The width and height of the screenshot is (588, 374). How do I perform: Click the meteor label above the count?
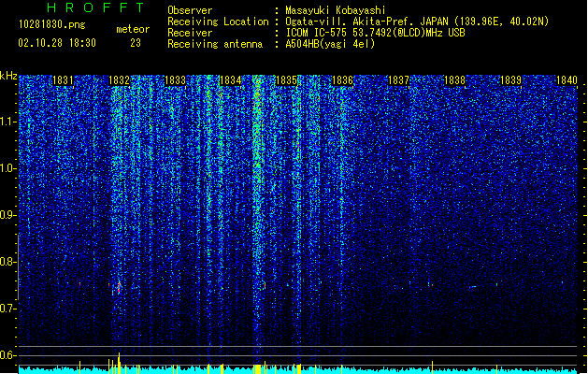point(133,29)
